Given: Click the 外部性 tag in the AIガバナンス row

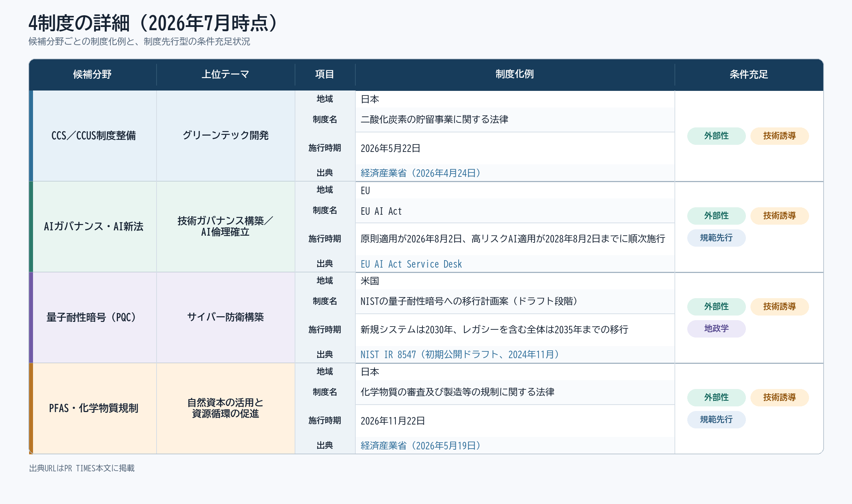Looking at the screenshot, I should pos(716,216).
